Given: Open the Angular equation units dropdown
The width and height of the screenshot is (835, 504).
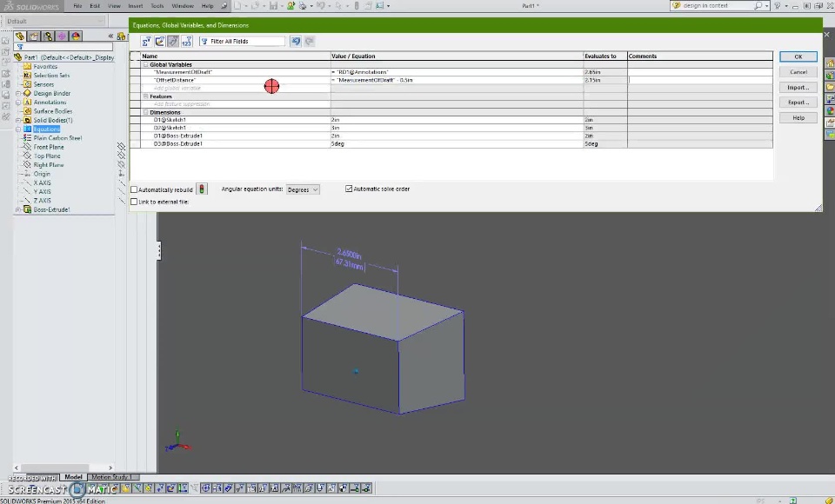Looking at the screenshot, I should [x=303, y=189].
